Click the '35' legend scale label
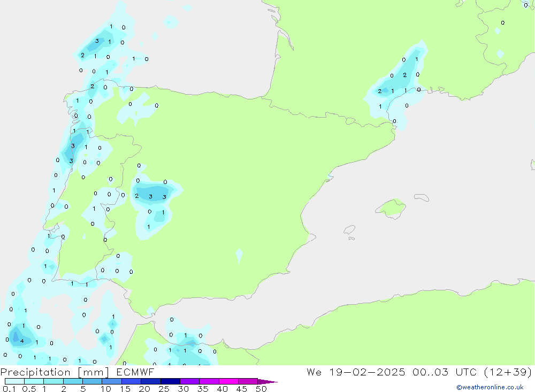Image resolution: width=535 pixels, height=392 pixels. pos(203,389)
